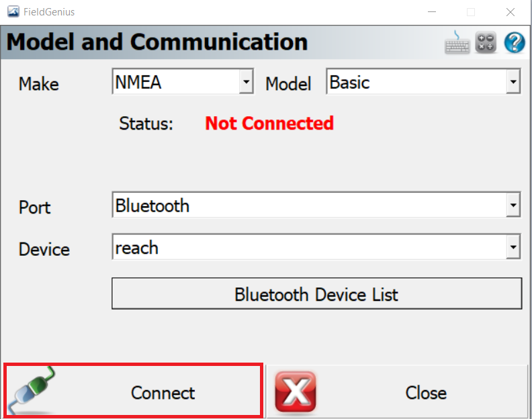This screenshot has width=532, height=419.
Task: Click the Not Connected status text
Action: tap(269, 123)
